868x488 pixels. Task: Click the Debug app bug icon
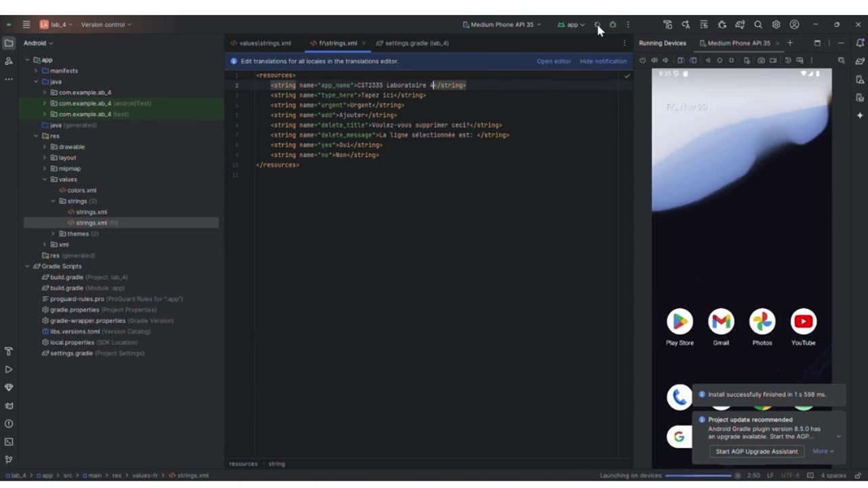pyautogui.click(x=612, y=24)
